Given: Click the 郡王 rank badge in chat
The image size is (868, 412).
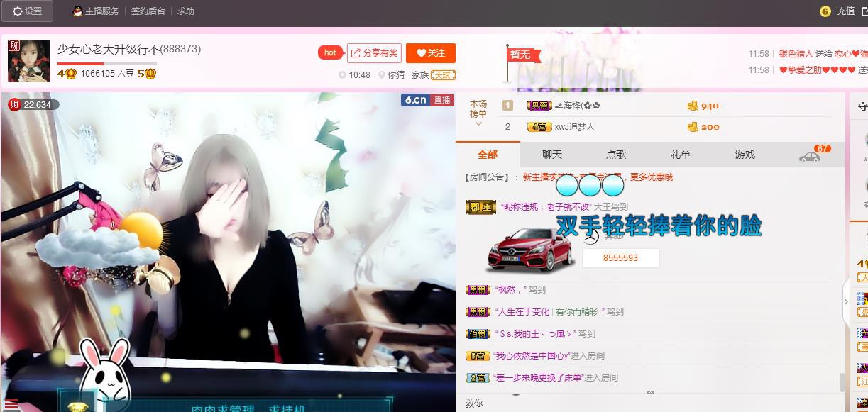Looking at the screenshot, I should (480, 207).
